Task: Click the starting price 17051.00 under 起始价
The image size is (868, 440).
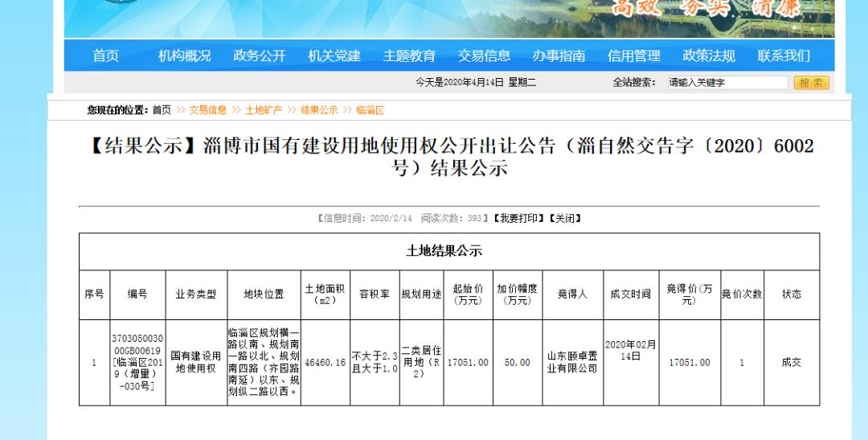Action: point(468,363)
